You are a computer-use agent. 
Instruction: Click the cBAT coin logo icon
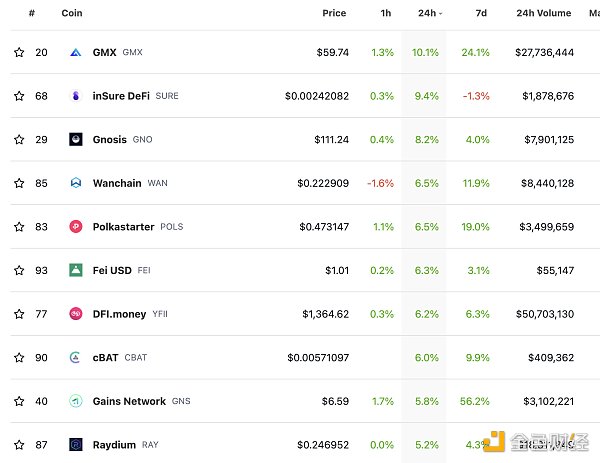(x=75, y=357)
